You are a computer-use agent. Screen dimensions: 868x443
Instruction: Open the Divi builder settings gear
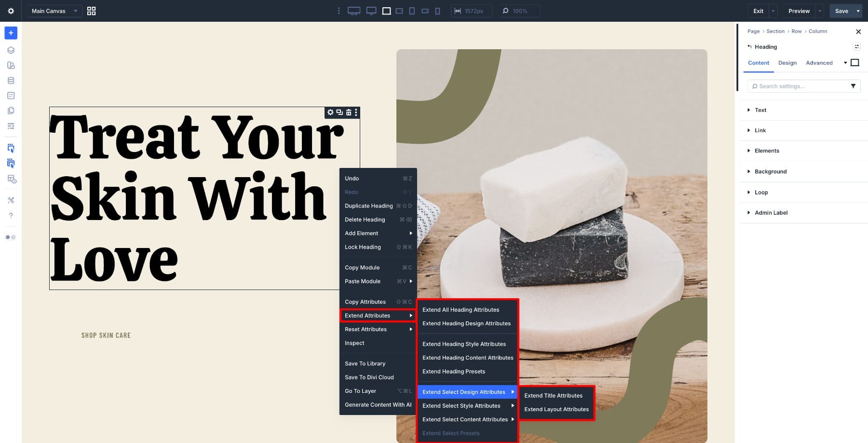tap(11, 11)
